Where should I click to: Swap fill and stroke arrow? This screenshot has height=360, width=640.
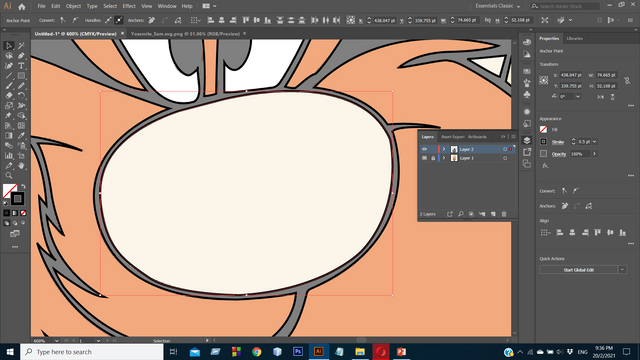pyautogui.click(x=23, y=187)
